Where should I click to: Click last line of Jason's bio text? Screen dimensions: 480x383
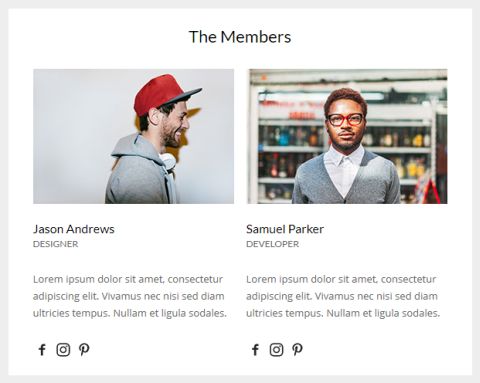coord(130,313)
